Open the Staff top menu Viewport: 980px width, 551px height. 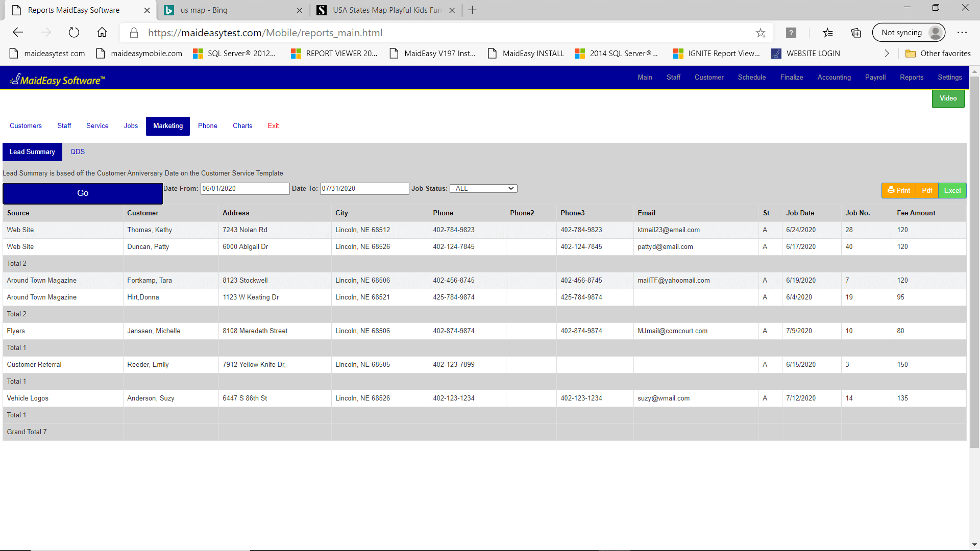click(x=673, y=78)
